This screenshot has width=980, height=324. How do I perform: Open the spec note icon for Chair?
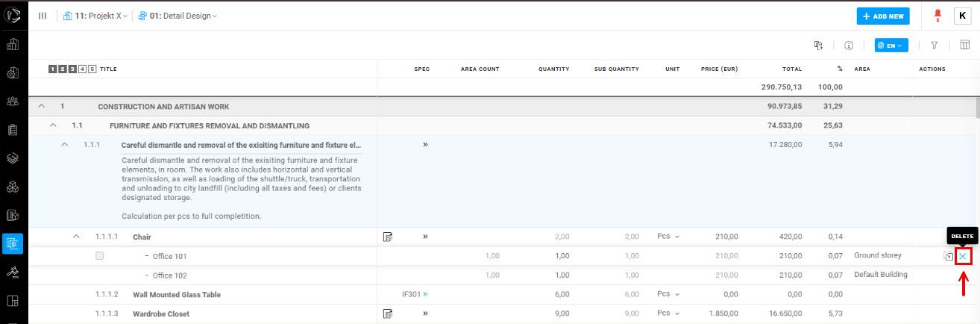(x=388, y=237)
